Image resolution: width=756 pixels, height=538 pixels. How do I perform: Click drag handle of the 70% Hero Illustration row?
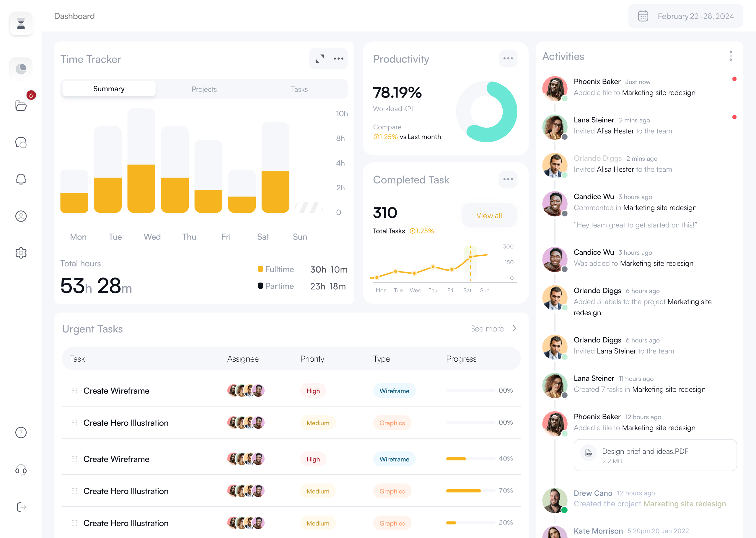coord(74,491)
